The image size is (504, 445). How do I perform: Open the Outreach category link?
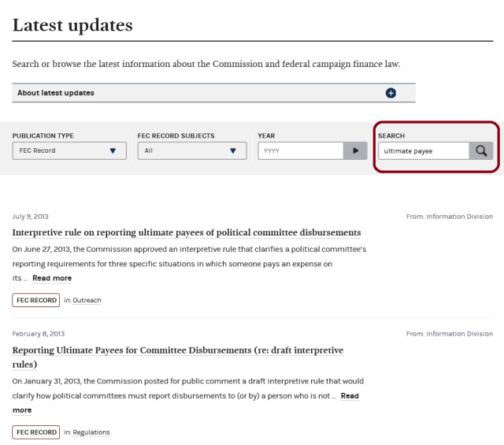(x=86, y=300)
